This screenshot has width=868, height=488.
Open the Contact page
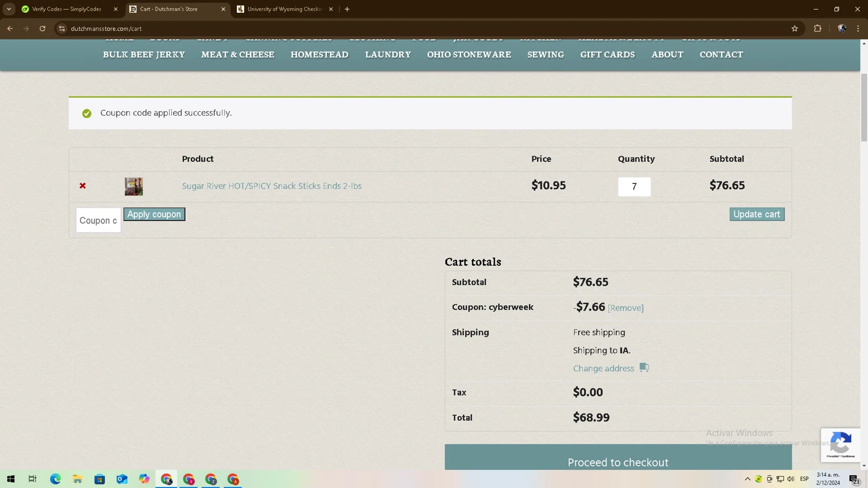721,54
